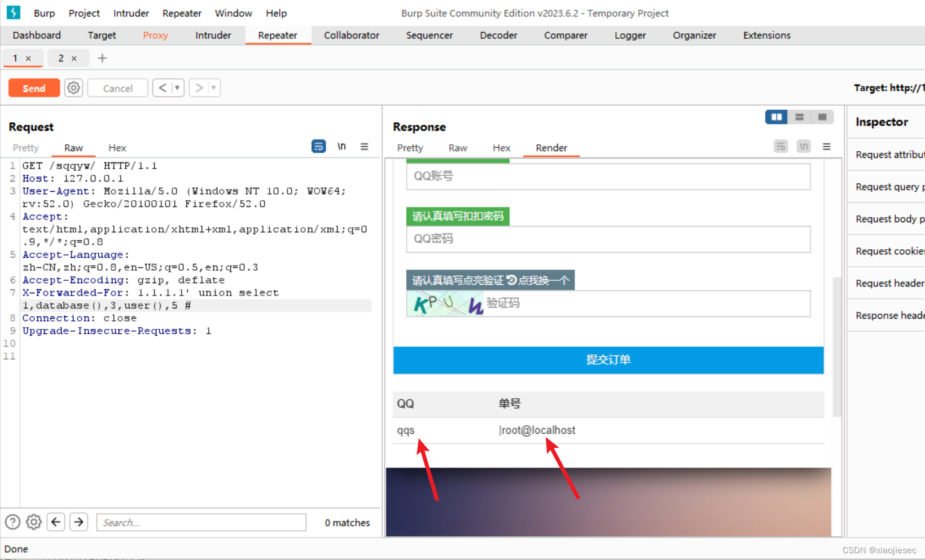The width and height of the screenshot is (925, 560).
Task: Click the Send button
Action: 34,87
